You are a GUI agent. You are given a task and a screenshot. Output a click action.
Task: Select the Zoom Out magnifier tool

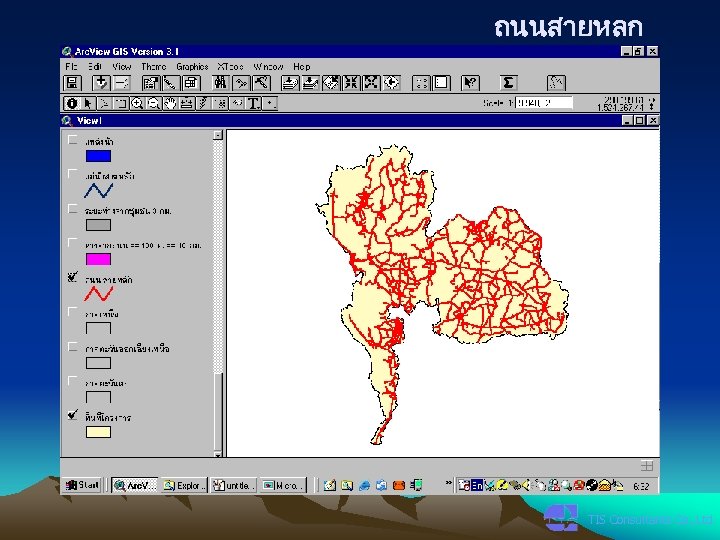(154, 103)
